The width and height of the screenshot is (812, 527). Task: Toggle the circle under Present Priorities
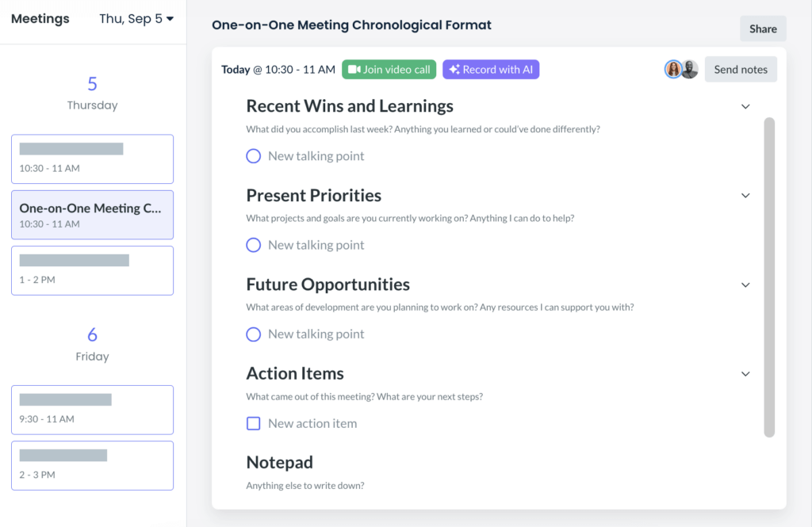[253, 245]
